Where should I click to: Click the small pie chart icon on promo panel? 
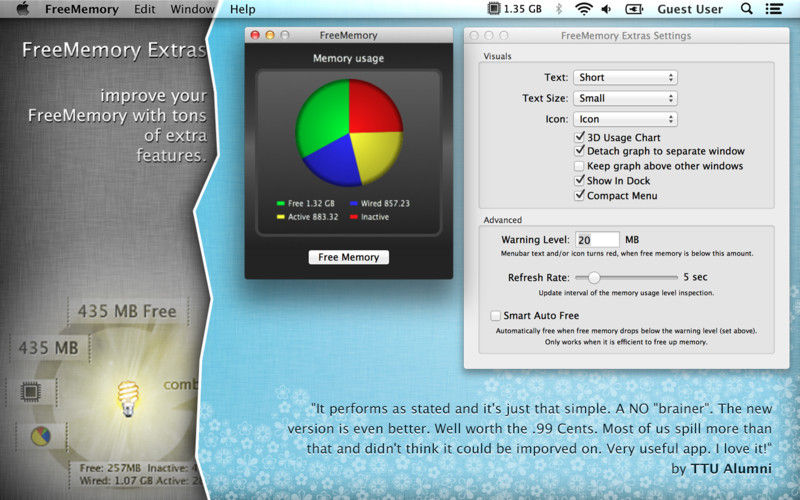pyautogui.click(x=40, y=437)
